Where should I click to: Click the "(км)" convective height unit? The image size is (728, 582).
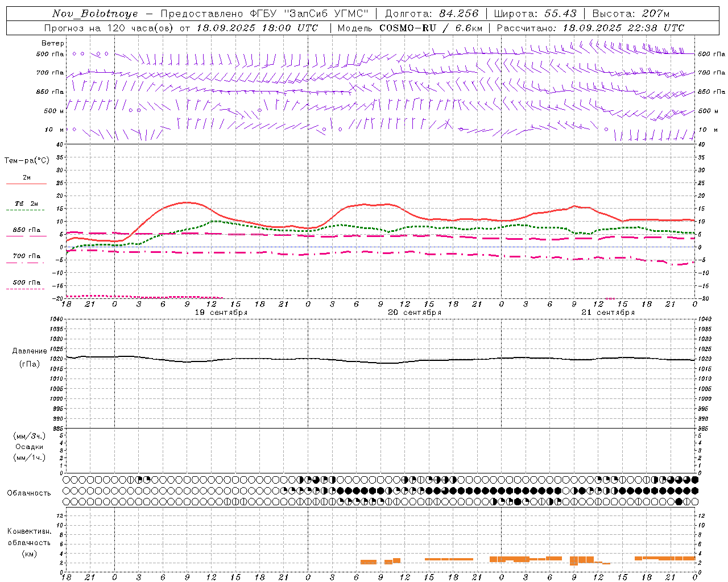pos(30,554)
